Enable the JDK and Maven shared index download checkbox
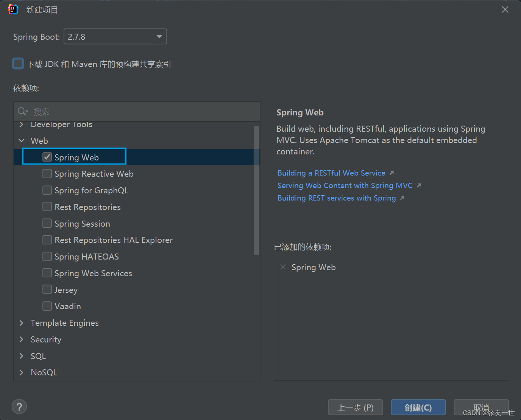Image resolution: width=521 pixels, height=420 pixels. (x=18, y=64)
